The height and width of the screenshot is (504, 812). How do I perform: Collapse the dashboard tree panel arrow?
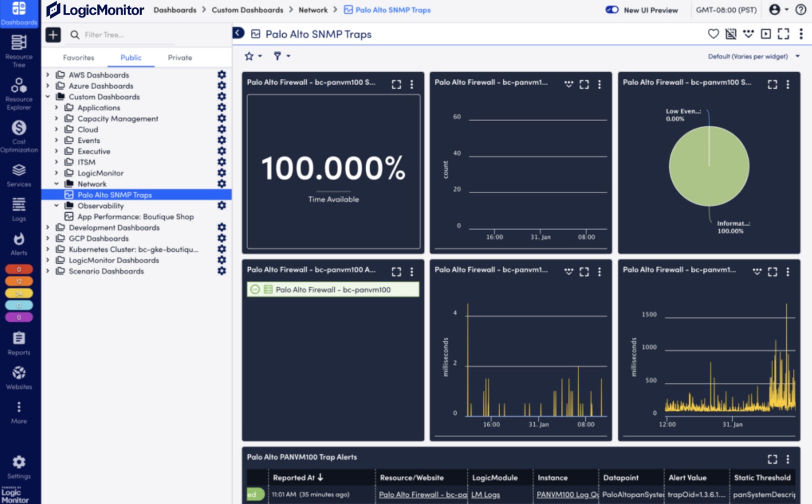click(239, 33)
